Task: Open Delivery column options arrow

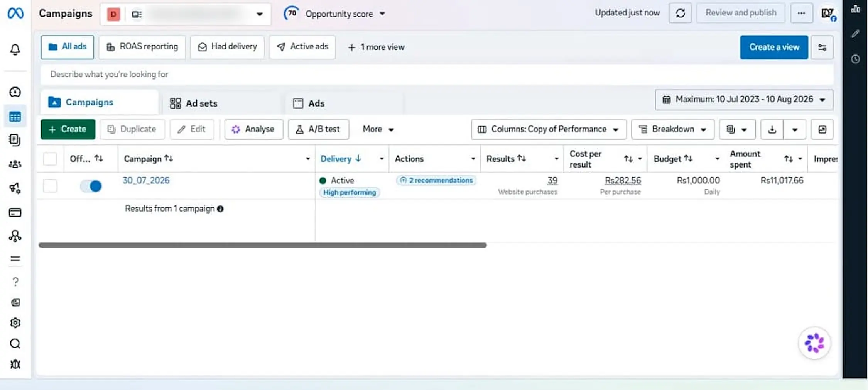Action: point(382,159)
